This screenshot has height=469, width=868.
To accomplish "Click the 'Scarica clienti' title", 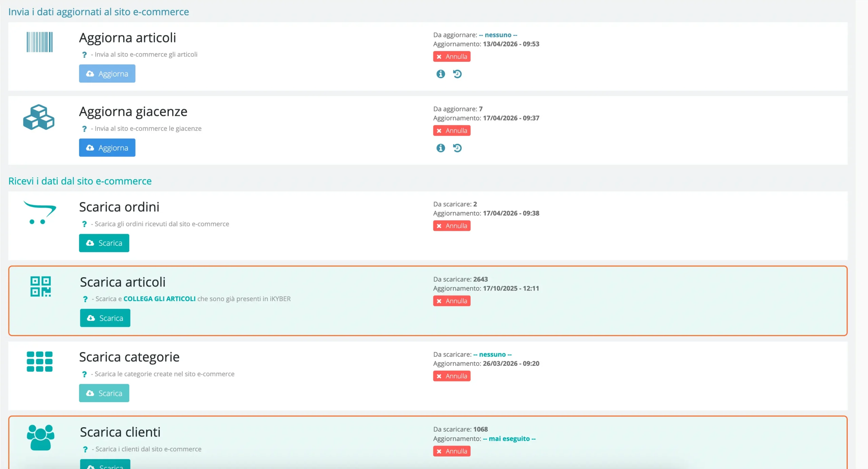I will click(x=120, y=432).
